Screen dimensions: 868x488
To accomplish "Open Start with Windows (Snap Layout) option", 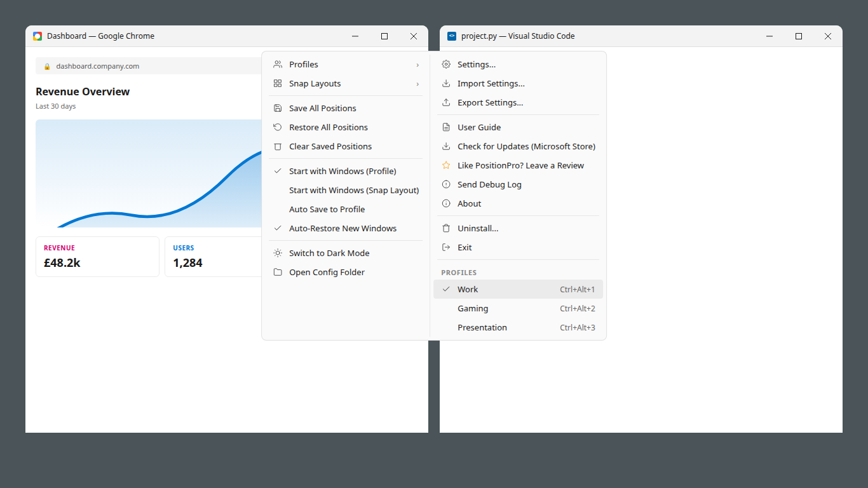I will (354, 190).
